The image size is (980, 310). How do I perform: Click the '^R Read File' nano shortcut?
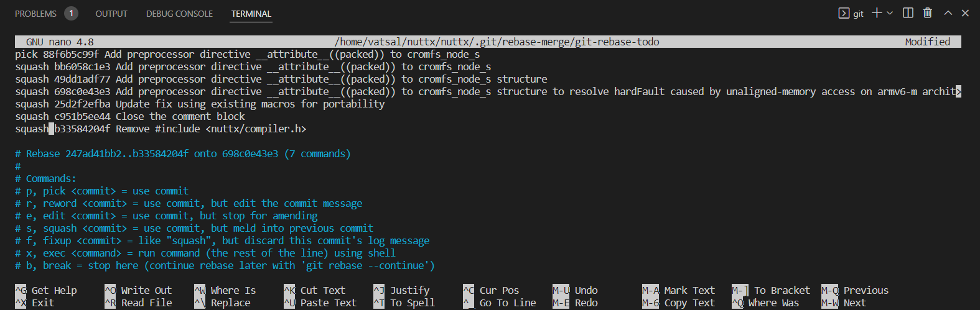138,303
